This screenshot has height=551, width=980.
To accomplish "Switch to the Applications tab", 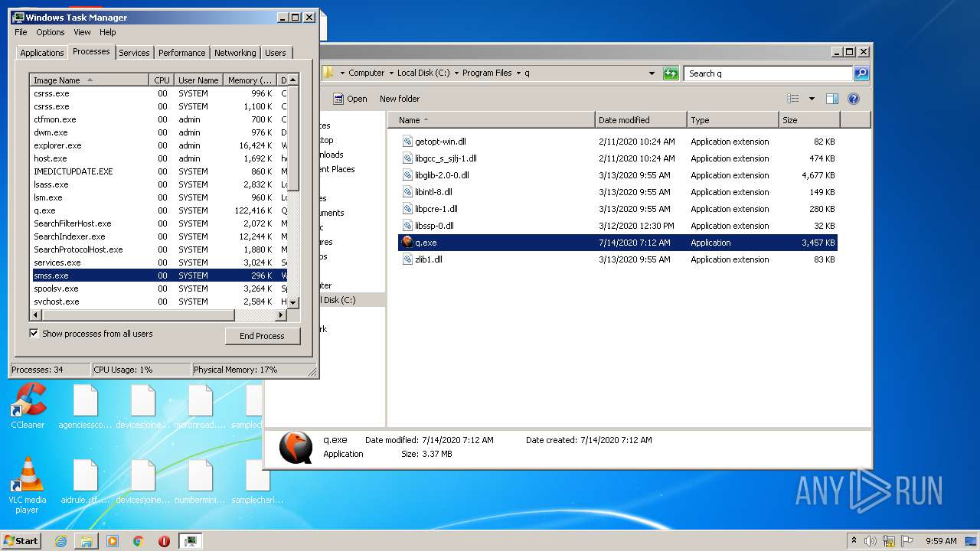I will coord(41,53).
